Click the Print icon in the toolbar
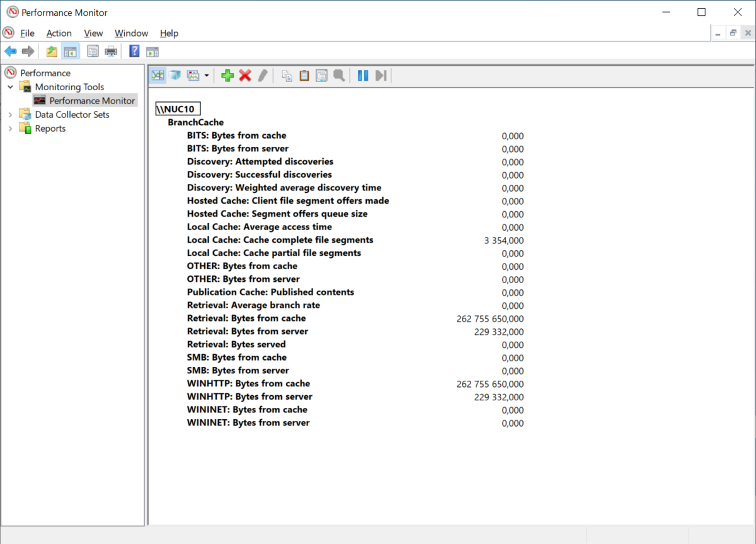Image resolution: width=756 pixels, height=544 pixels. point(111,52)
